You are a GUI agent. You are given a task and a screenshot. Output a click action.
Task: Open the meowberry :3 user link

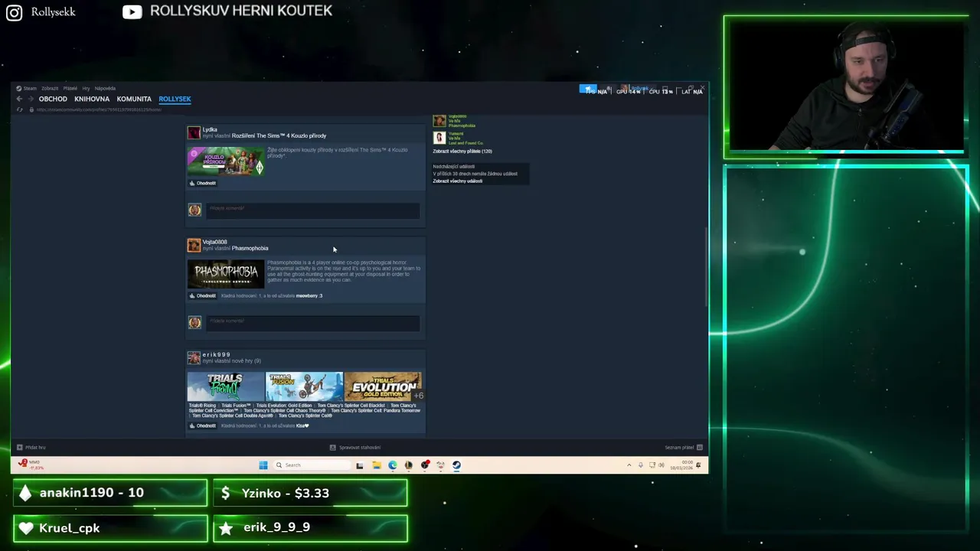(309, 295)
